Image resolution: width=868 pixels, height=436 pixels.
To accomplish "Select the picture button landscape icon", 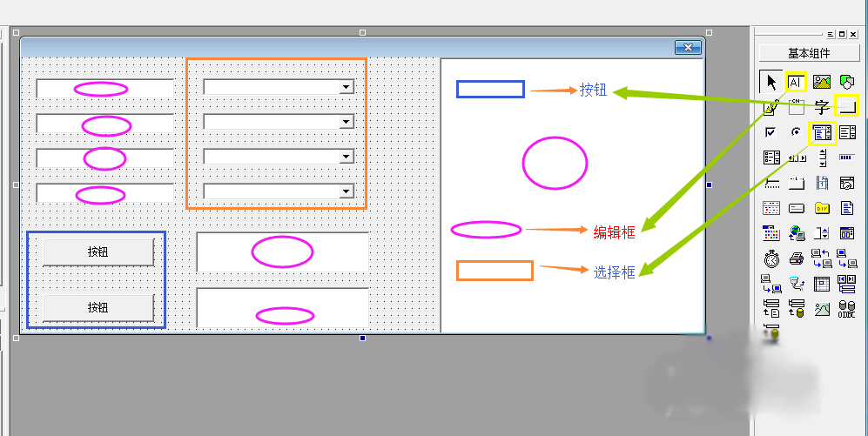I will tap(822, 309).
